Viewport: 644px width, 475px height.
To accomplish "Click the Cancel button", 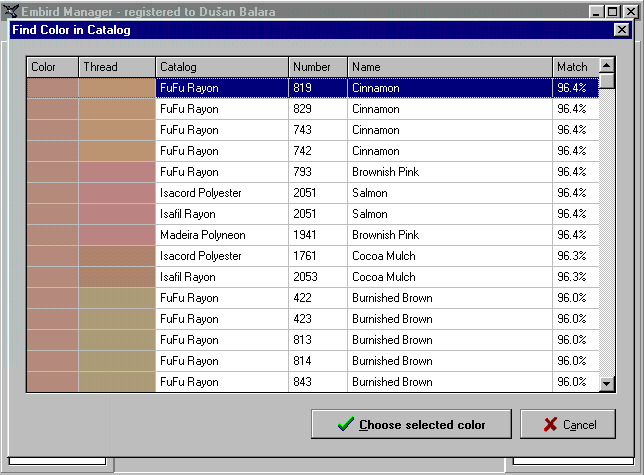I will [x=568, y=424].
